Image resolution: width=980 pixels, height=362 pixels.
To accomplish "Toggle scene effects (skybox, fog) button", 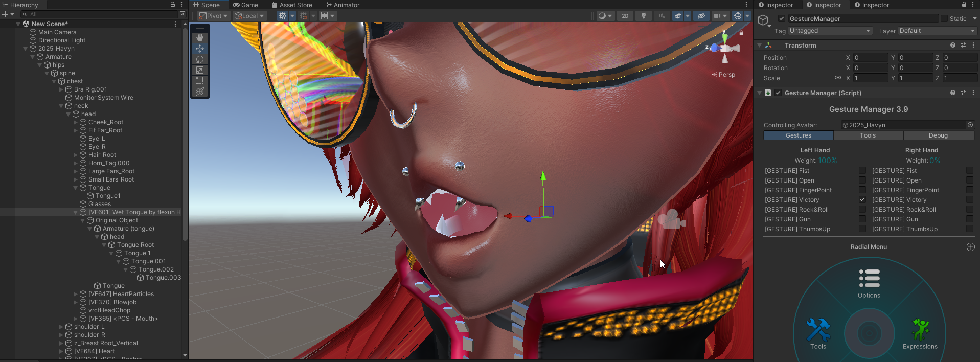I will coord(678,16).
